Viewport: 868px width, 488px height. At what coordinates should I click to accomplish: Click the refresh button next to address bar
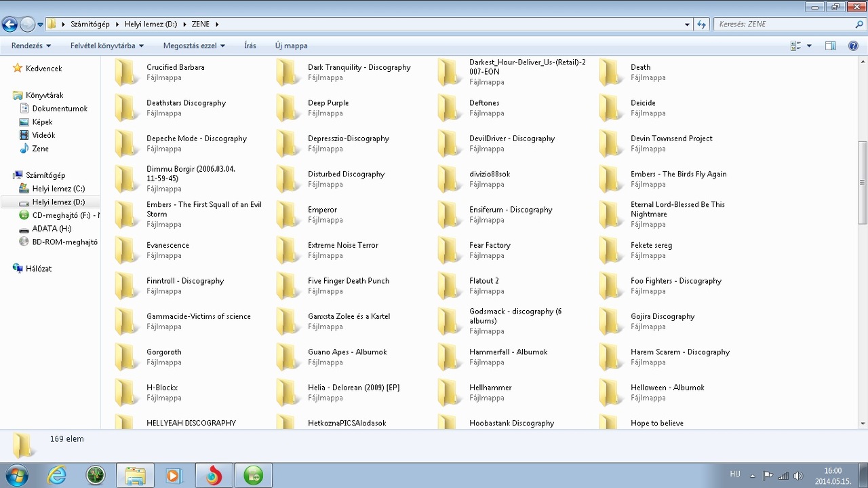click(x=702, y=24)
